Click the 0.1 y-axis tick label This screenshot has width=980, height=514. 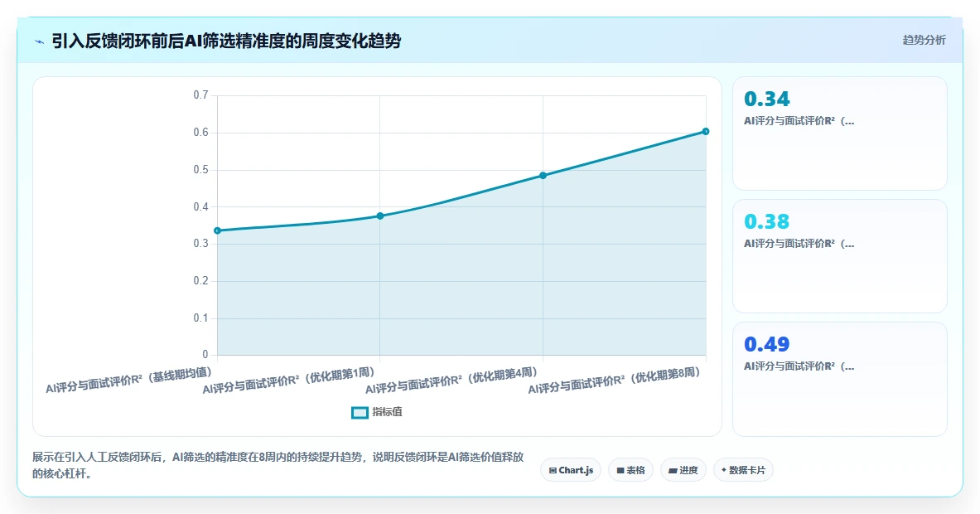tap(200, 318)
